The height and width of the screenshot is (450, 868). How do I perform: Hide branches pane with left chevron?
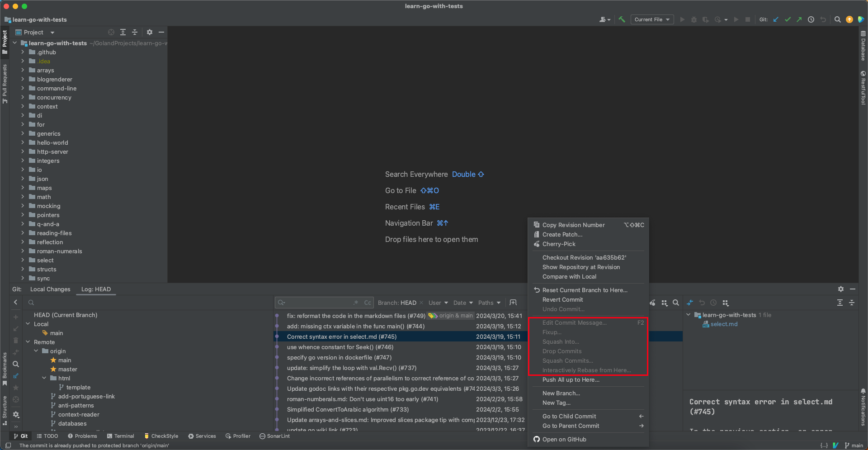[16, 302]
